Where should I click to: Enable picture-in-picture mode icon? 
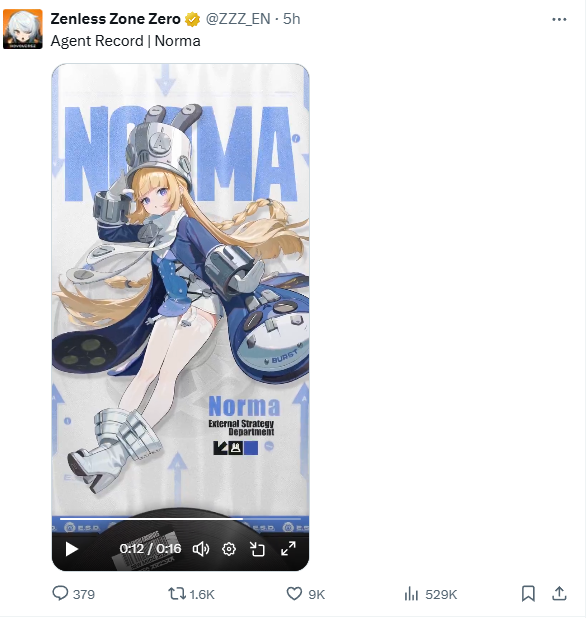click(257, 549)
